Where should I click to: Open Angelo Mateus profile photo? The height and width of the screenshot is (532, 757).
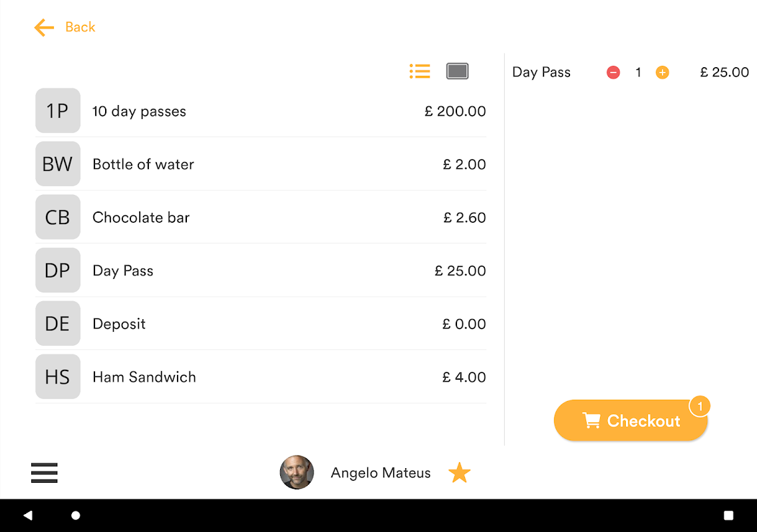pos(297,473)
